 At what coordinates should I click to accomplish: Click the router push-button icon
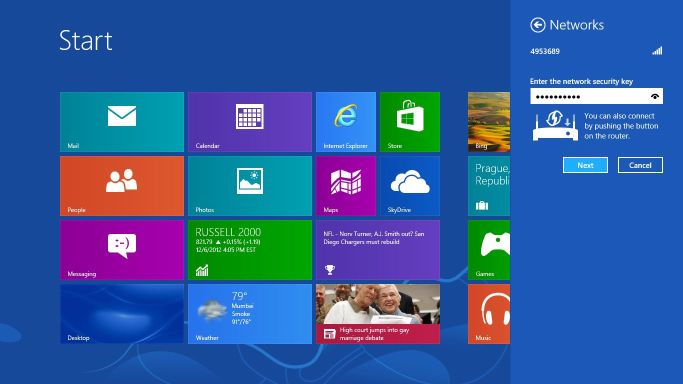click(x=555, y=125)
